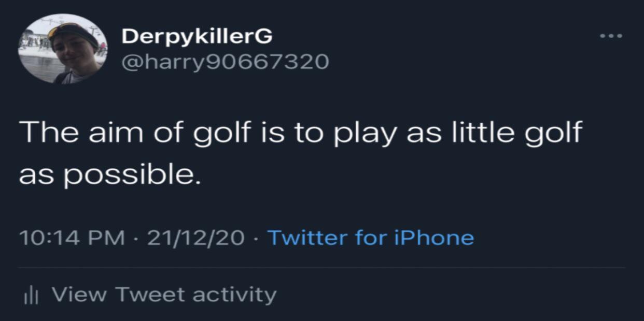Image resolution: width=644 pixels, height=321 pixels.
Task: Click the Twitter for iPhone source link
Action: [x=370, y=238]
